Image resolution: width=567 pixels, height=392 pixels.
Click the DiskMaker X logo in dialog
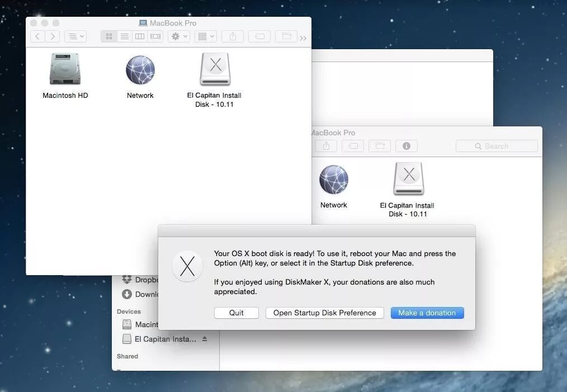187,267
